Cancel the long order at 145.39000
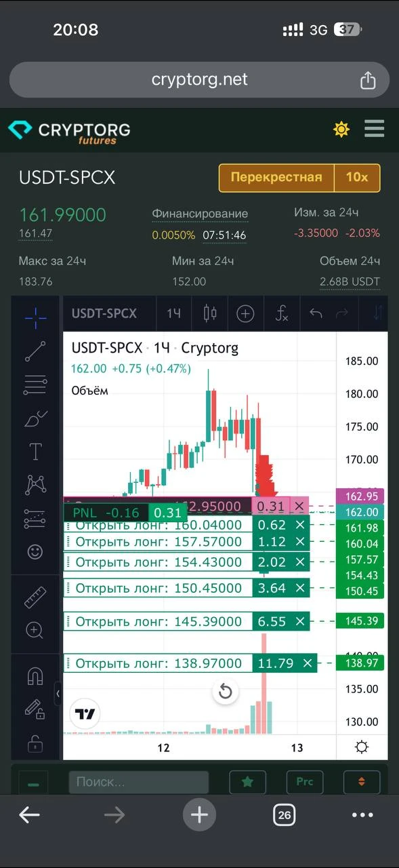399x868 pixels. pyautogui.click(x=300, y=621)
